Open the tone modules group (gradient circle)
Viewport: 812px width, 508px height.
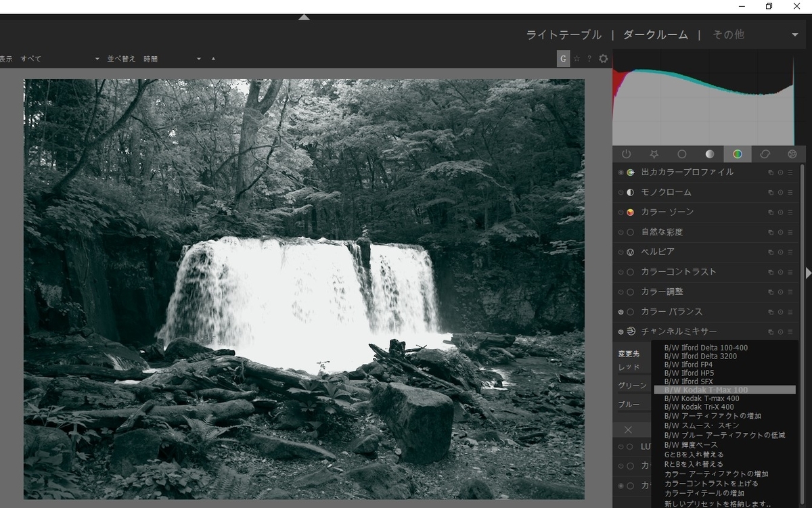(x=709, y=154)
